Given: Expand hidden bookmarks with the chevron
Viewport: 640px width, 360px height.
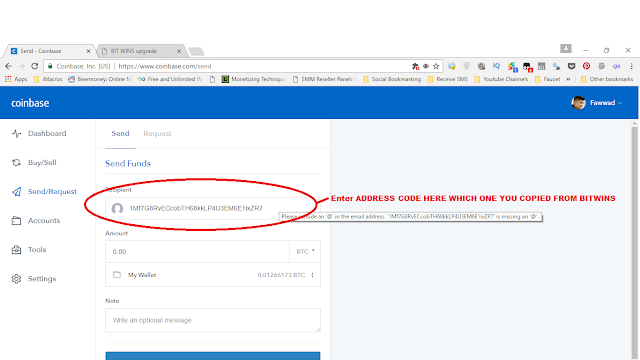Looking at the screenshot, I should click(568, 79).
